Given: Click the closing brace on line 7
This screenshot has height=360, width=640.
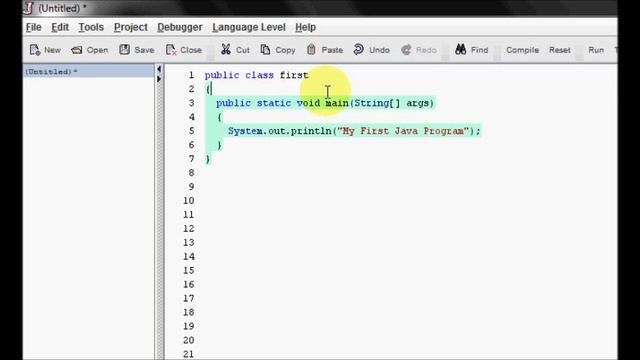Looking at the screenshot, I should tap(208, 159).
